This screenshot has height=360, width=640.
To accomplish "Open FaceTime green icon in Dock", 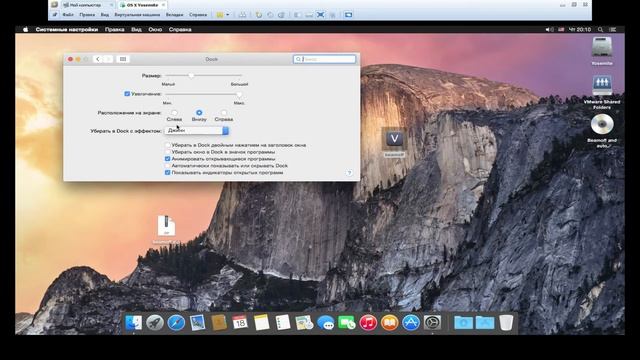I will [x=347, y=323].
